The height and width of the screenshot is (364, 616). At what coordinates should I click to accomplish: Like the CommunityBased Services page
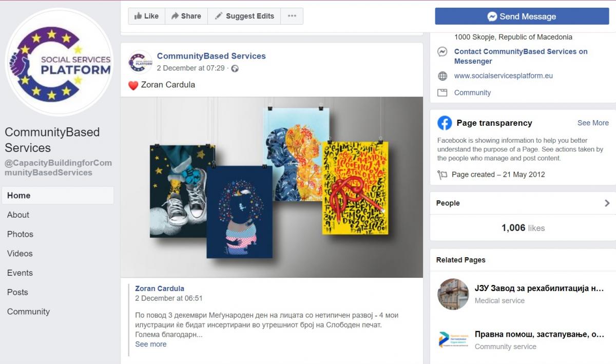pyautogui.click(x=147, y=16)
